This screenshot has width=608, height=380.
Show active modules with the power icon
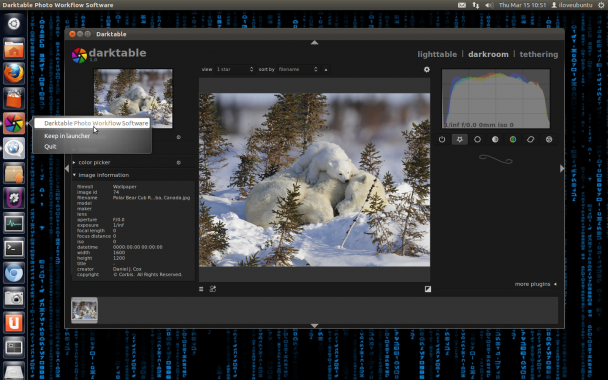(x=442, y=140)
